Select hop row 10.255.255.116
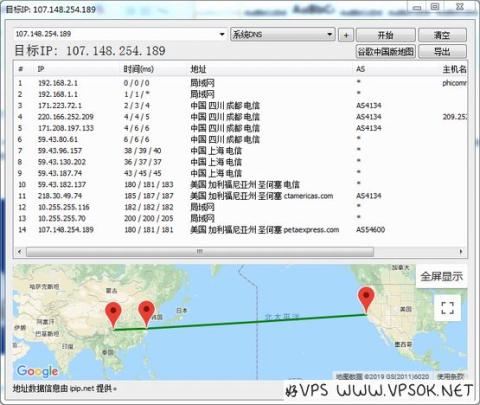This screenshot has width=480, height=405. tap(240, 207)
